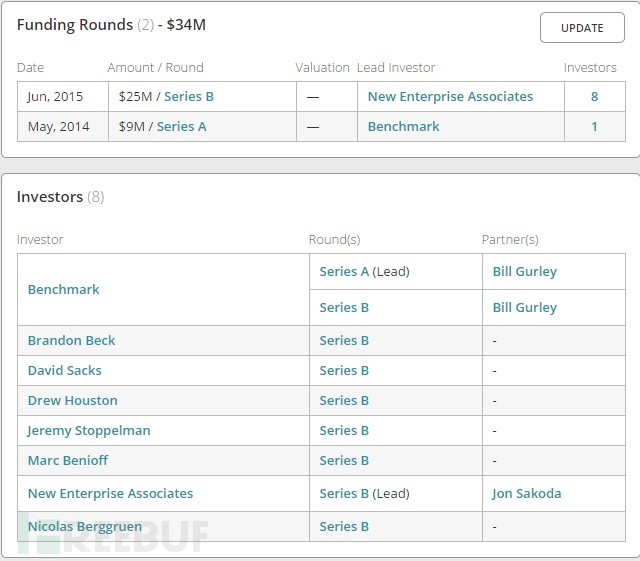Open Series B round in Drew Houston row

[344, 401]
